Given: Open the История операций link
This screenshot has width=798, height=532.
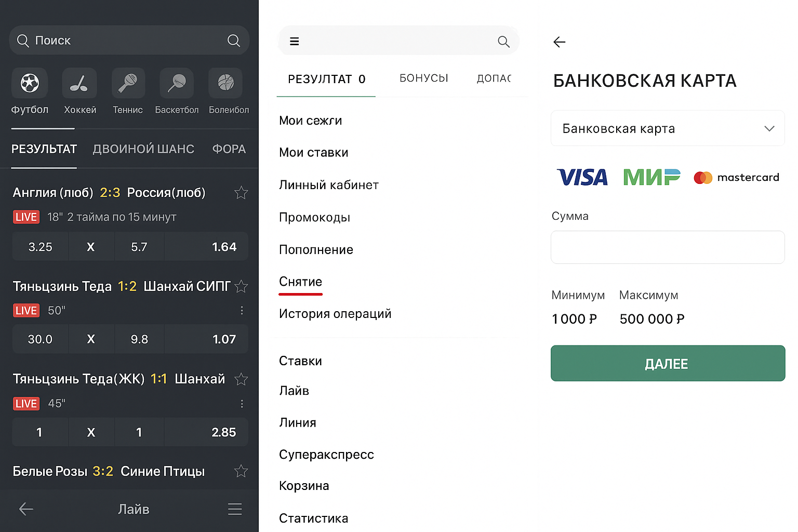Looking at the screenshot, I should tap(335, 314).
